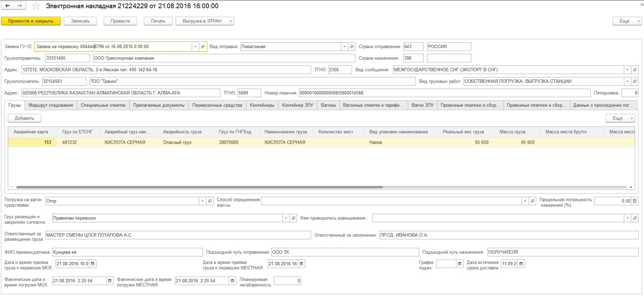
Task: Expand the Вид сообщения dropdown
Action: (x=627, y=70)
